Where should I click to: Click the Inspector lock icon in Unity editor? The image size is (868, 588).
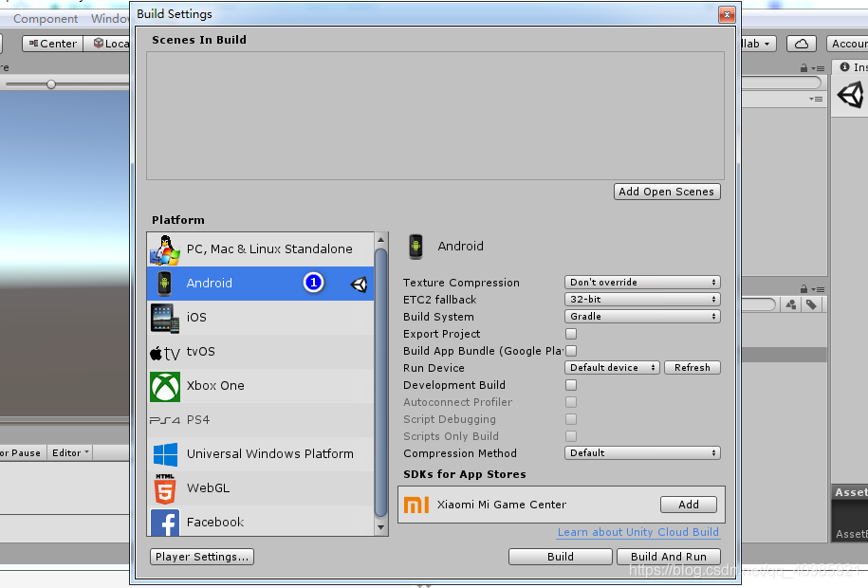pos(803,68)
